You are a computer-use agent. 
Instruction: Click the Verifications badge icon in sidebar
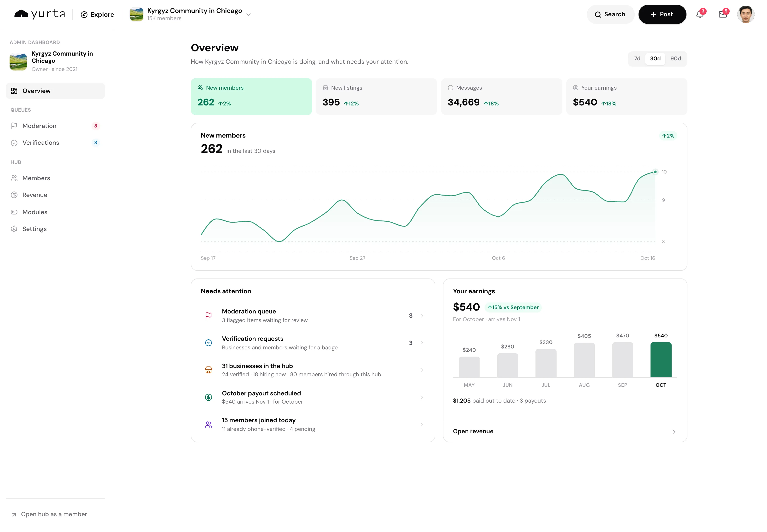(x=14, y=143)
